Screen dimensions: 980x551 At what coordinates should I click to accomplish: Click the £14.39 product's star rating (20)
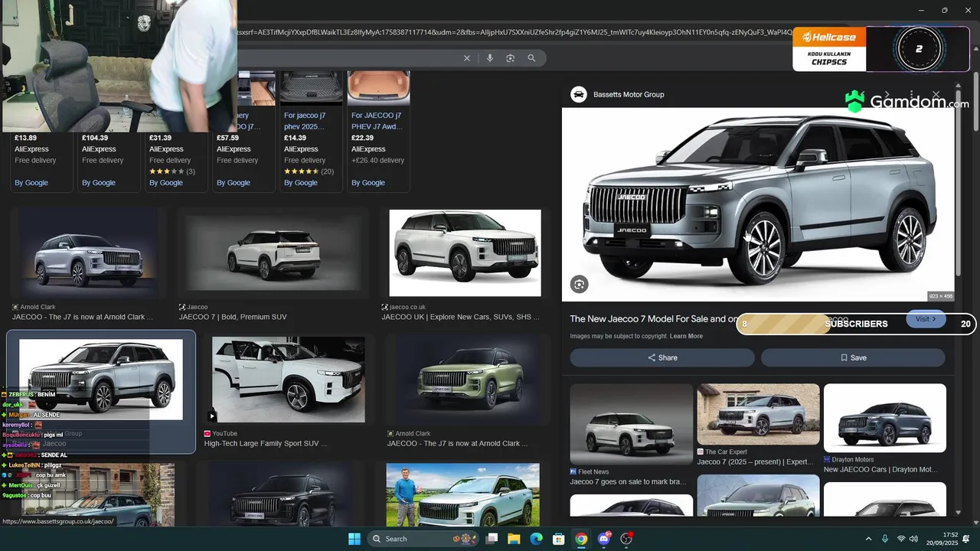309,172
